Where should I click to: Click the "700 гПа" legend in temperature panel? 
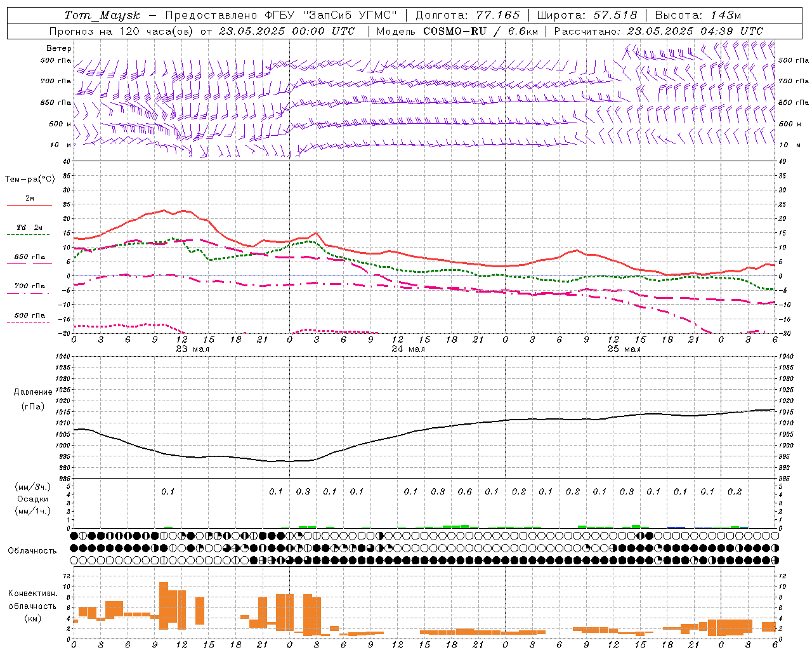click(30, 286)
